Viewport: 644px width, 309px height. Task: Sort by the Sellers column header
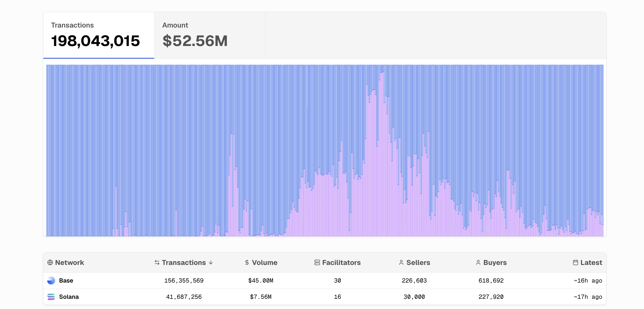(414, 262)
